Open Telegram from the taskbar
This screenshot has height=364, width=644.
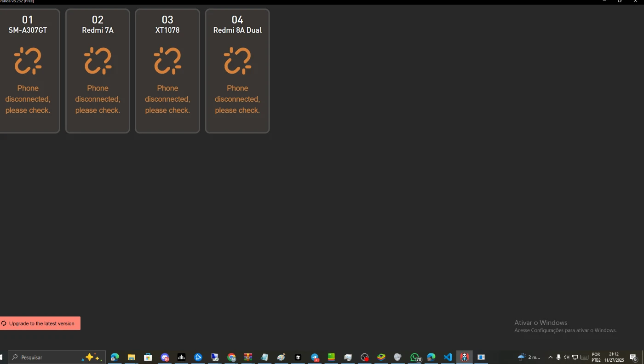tap(315, 357)
